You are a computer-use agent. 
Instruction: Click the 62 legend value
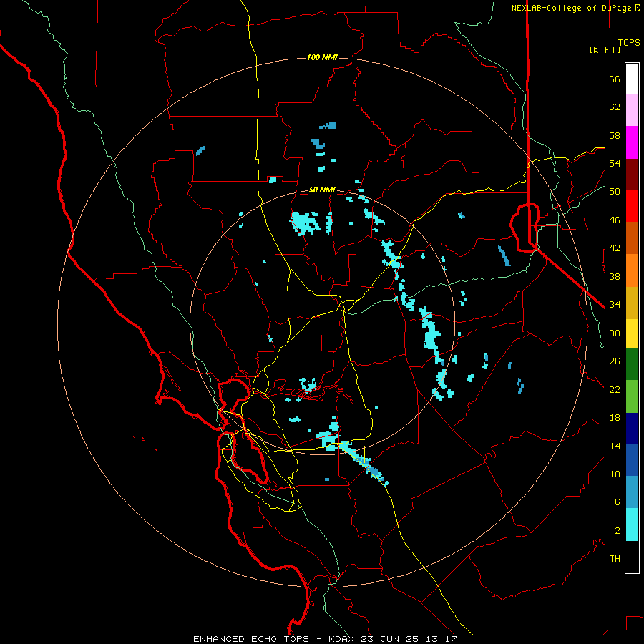615,107
